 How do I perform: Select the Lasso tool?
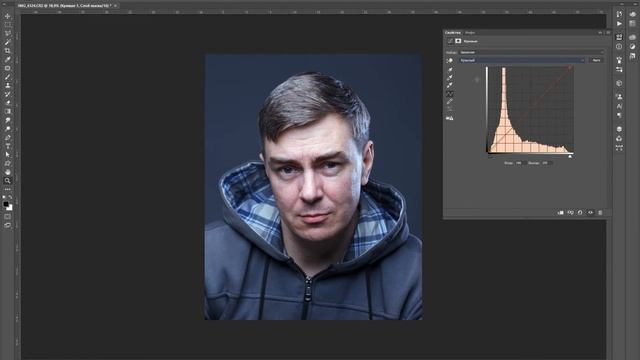pyautogui.click(x=7, y=33)
